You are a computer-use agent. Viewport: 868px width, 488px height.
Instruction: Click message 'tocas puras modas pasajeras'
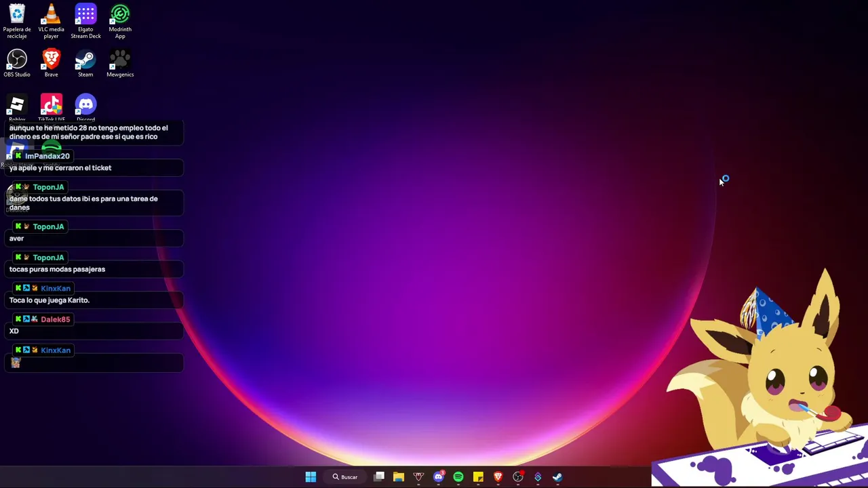[57, 269]
